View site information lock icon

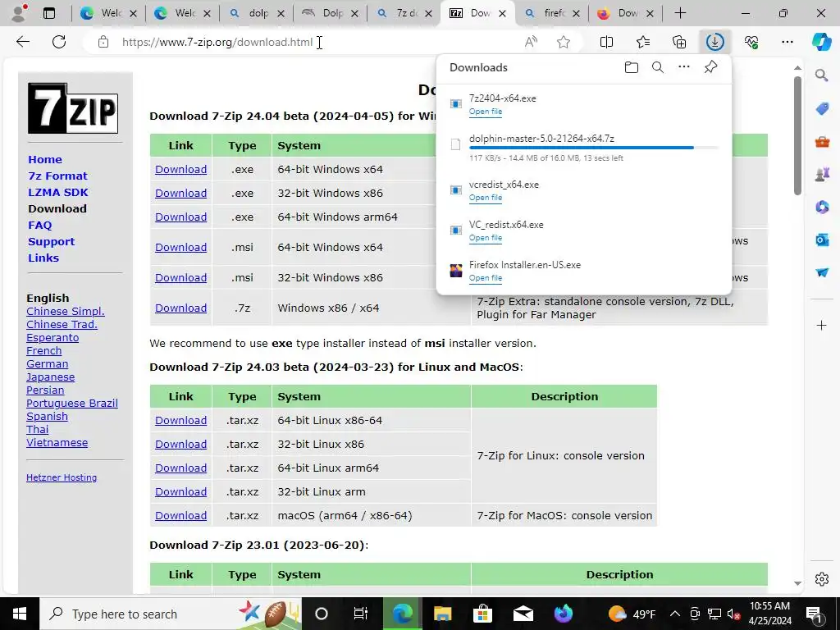pyautogui.click(x=103, y=42)
